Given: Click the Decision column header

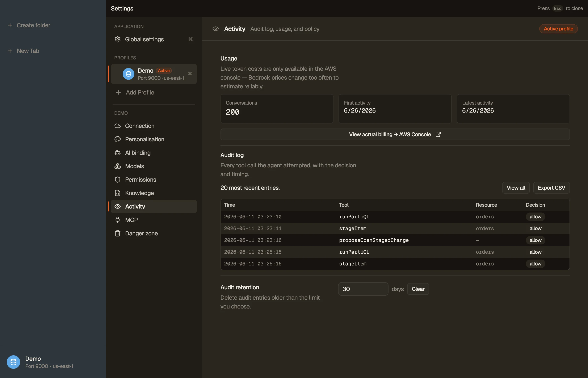Looking at the screenshot, I should pyautogui.click(x=535, y=205).
